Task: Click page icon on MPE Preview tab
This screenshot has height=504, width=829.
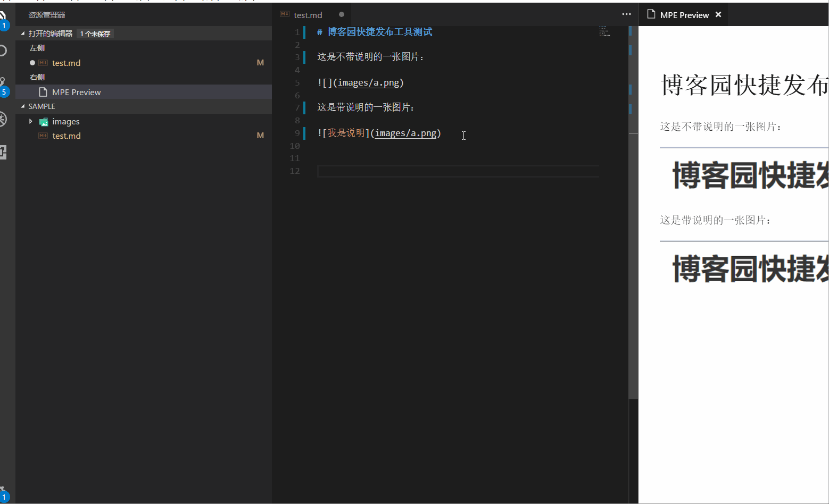Action: 651,14
